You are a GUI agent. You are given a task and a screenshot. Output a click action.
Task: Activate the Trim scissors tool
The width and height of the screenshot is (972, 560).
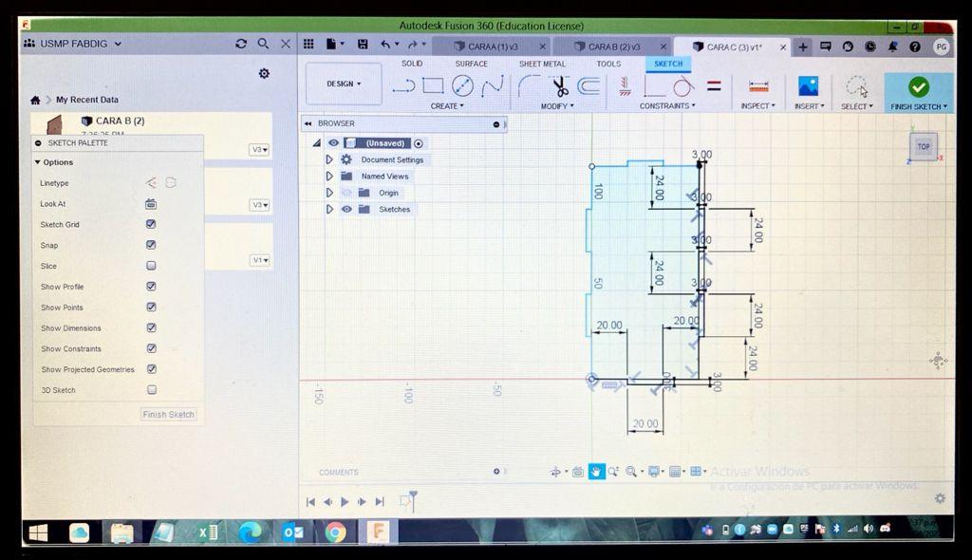pos(560,86)
